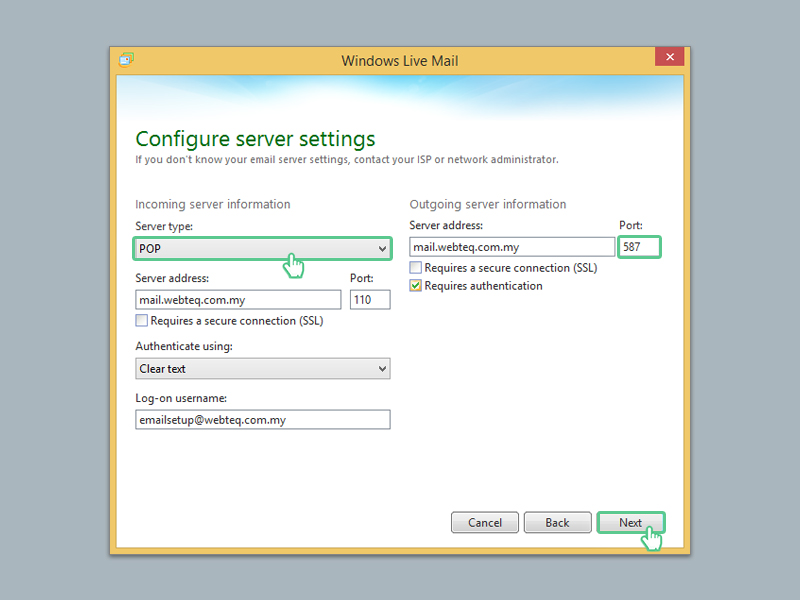Screen dimensions: 800x600
Task: Click the Next button
Action: 631,522
